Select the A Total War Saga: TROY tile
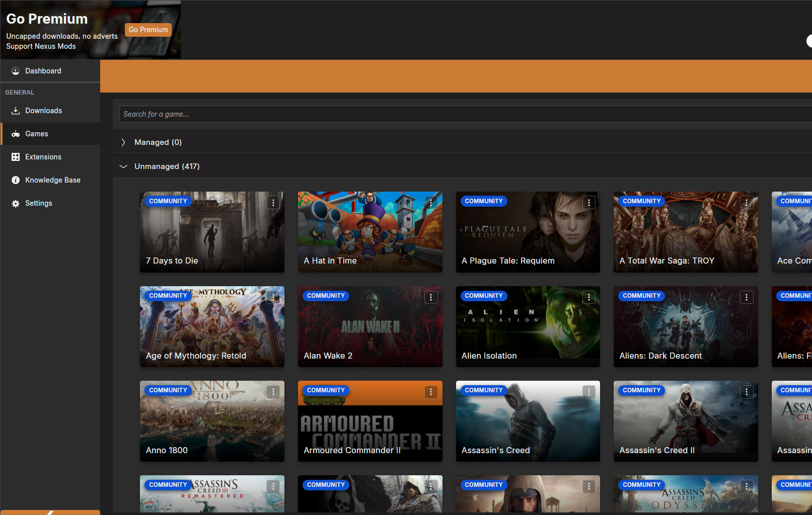Viewport: 812px width, 515px height. click(x=686, y=232)
